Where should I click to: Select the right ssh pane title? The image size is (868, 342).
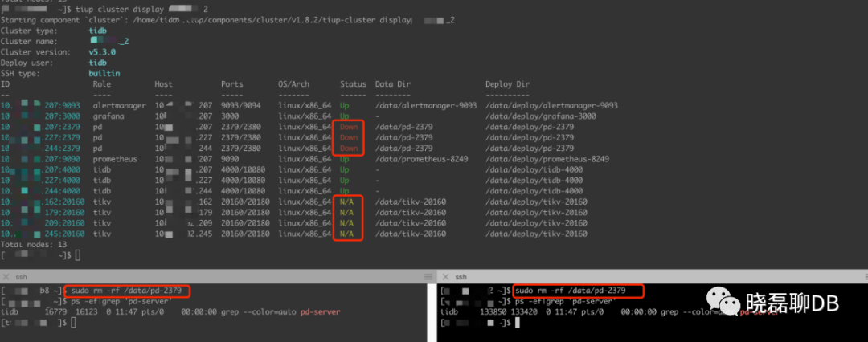tap(461, 277)
